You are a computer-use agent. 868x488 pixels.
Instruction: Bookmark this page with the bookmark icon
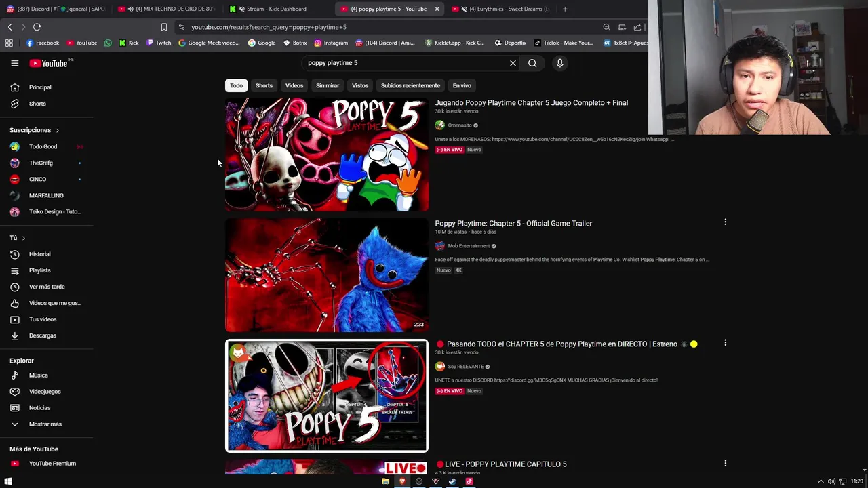click(x=163, y=27)
